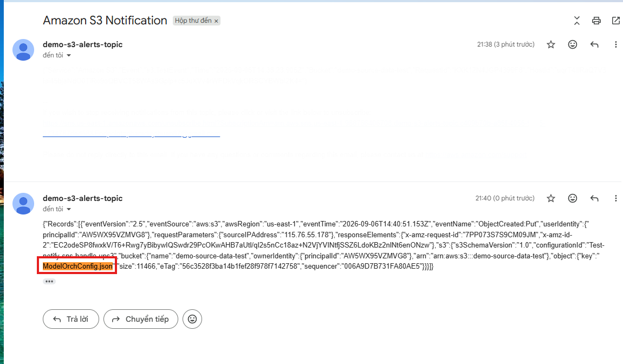Reply to the 21:38 message
Screen dimensions: 623x364
click(594, 44)
